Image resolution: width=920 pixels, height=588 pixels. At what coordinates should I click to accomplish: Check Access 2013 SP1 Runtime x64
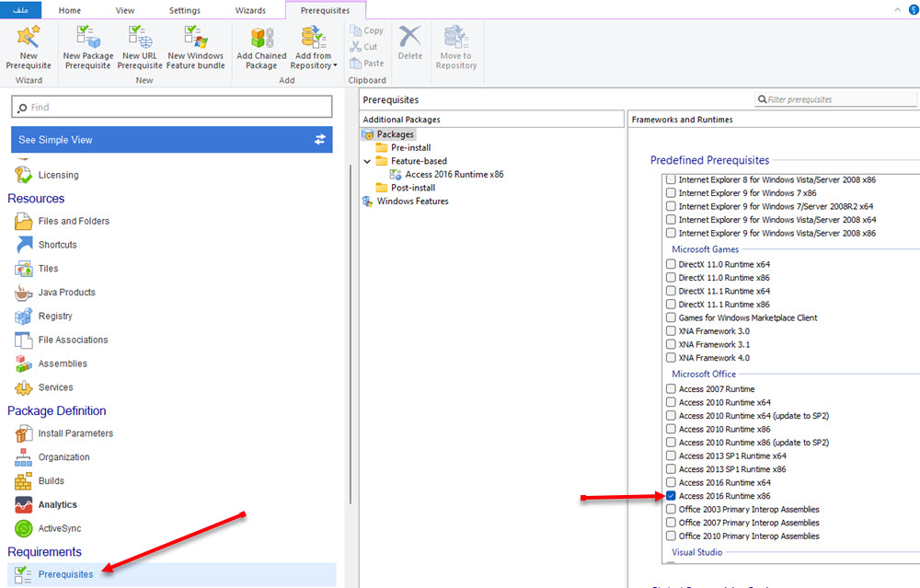click(671, 455)
